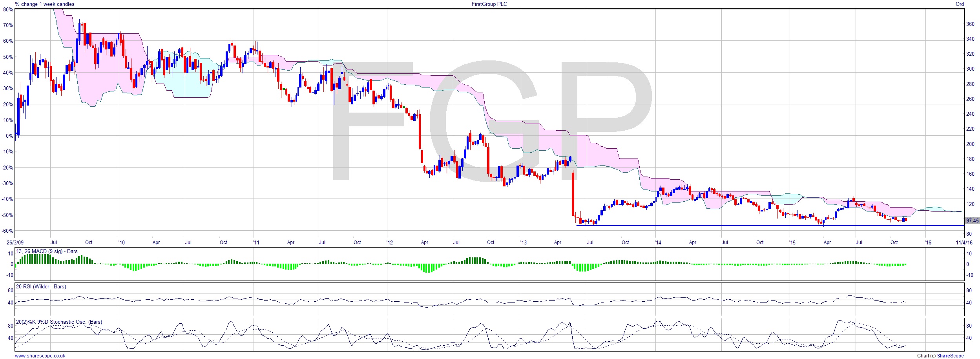Select the MACD (9 sig) indicator label
980x359 pixels.
[47, 251]
